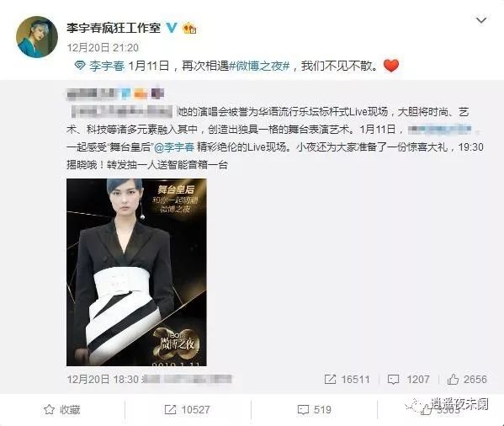
Task: Enlarge the 舞台皇后 poster image
Action: click(136, 272)
